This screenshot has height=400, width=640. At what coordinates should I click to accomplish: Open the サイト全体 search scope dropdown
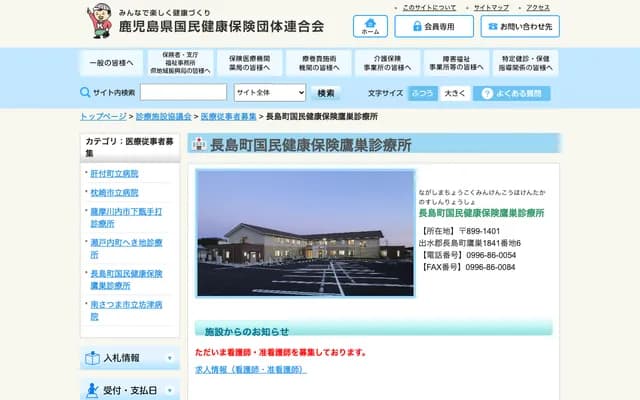point(270,93)
